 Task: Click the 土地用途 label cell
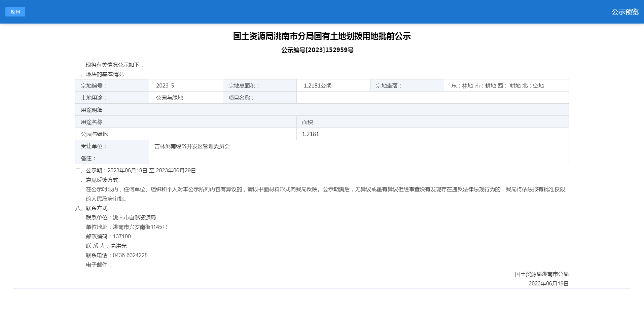click(x=112, y=98)
